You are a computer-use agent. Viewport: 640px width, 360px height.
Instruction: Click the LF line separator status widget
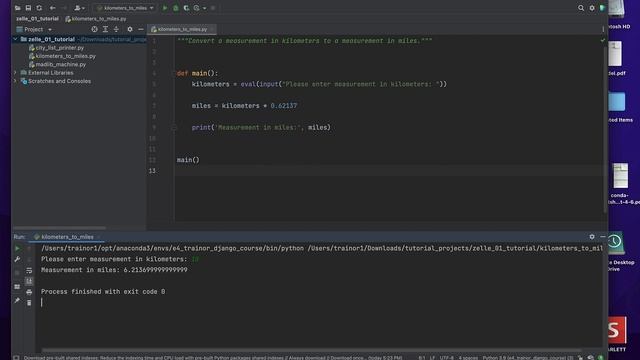[432, 358]
